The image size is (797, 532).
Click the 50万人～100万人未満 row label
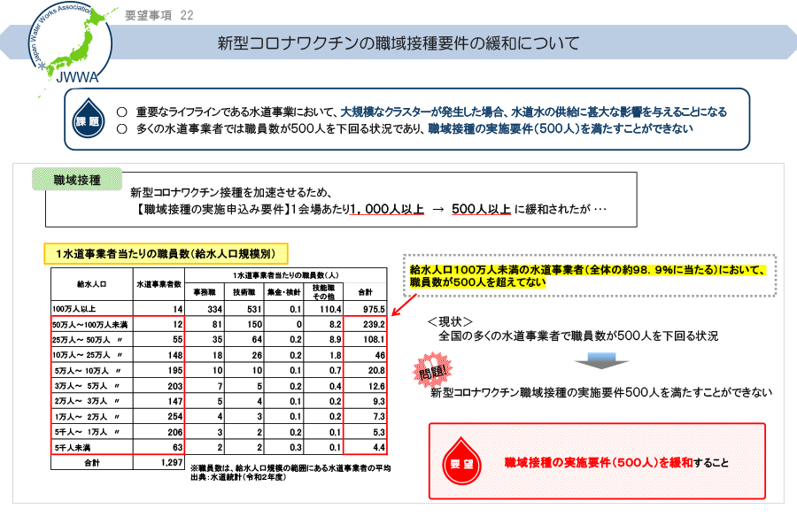tap(90, 324)
